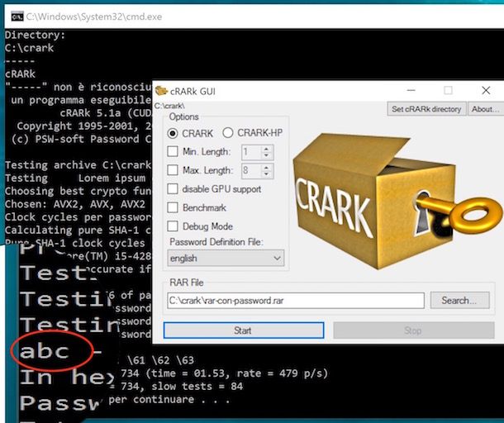Open the Search... file browser button
This screenshot has width=504, height=423.
[x=460, y=301]
